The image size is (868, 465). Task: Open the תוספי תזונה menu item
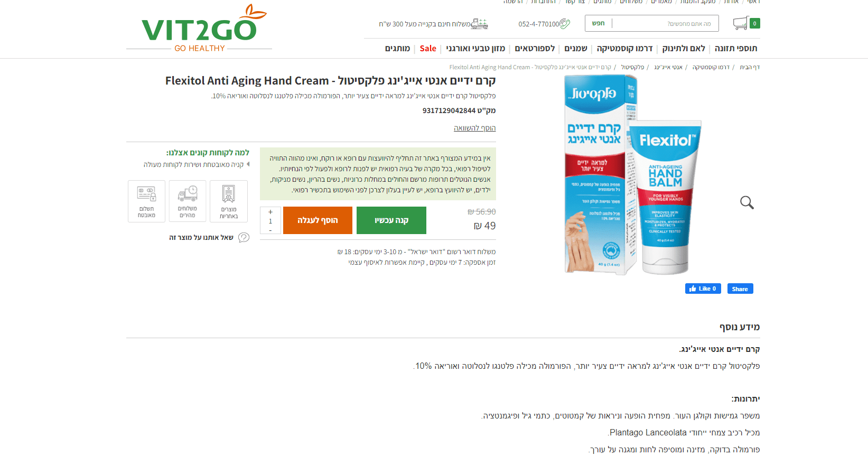(736, 49)
